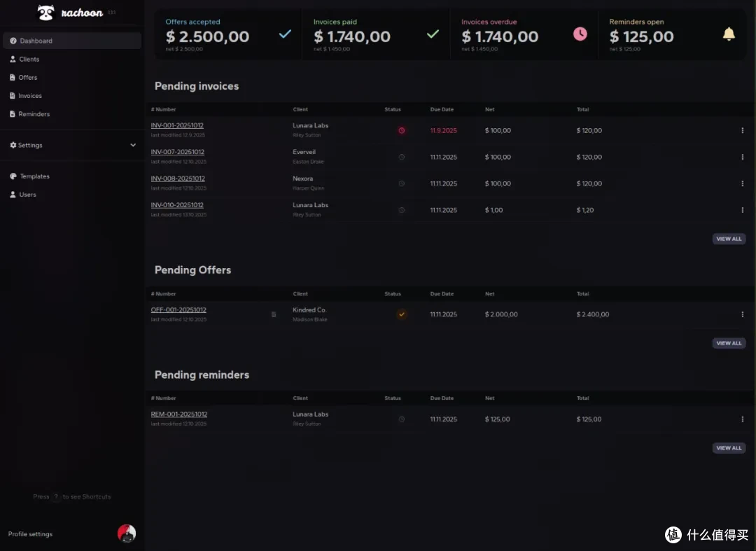Open row menu for REM-001-20251012
Screen dimensions: 756x551
pyautogui.click(x=742, y=419)
